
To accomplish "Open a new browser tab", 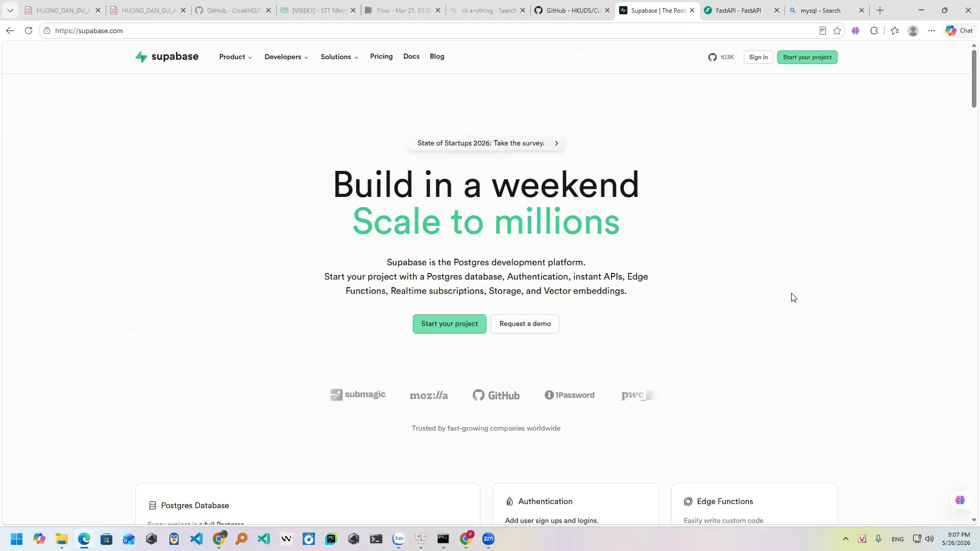I will click(x=880, y=10).
